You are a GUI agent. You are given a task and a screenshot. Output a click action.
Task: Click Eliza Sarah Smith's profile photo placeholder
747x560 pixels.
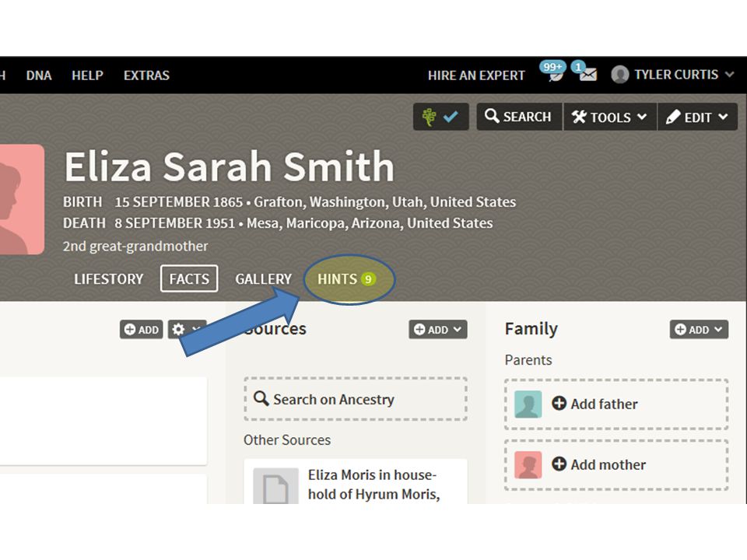[22, 199]
